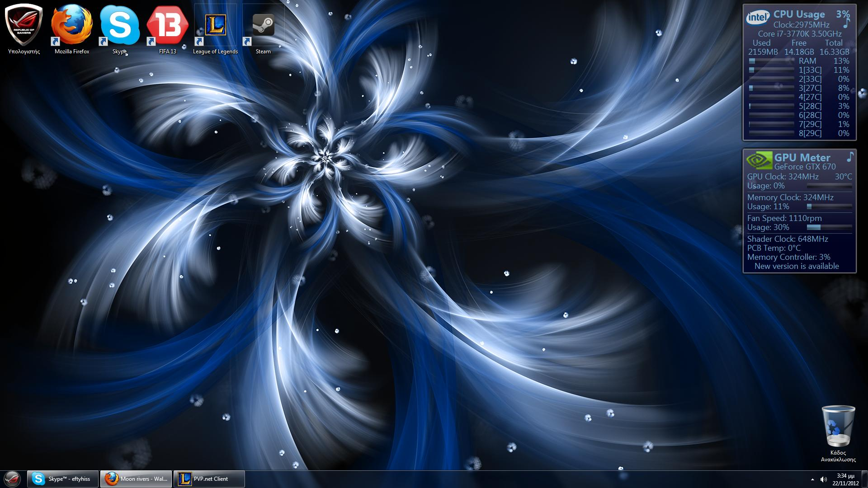Click the Intel logo in CPU gadget
This screenshot has height=488, width=868.
coord(758,18)
